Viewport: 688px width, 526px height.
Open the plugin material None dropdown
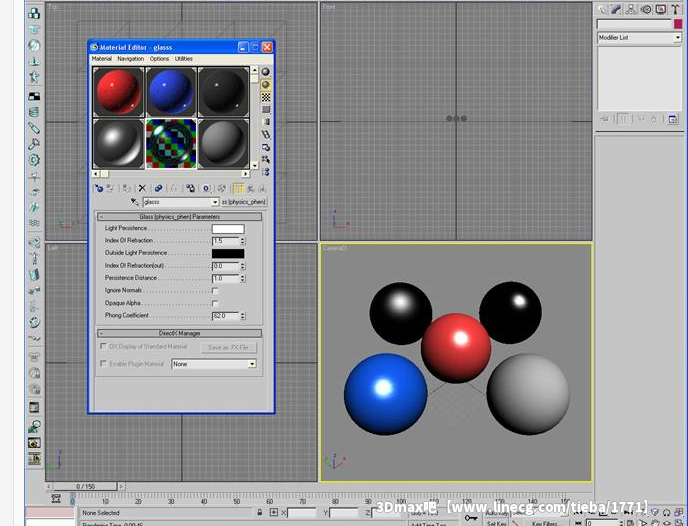pos(252,364)
